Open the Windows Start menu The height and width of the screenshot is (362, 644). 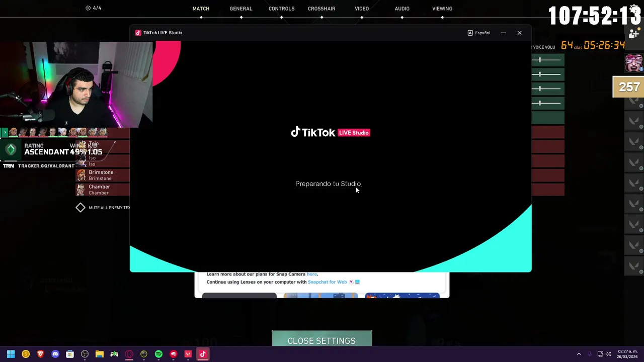(11, 354)
